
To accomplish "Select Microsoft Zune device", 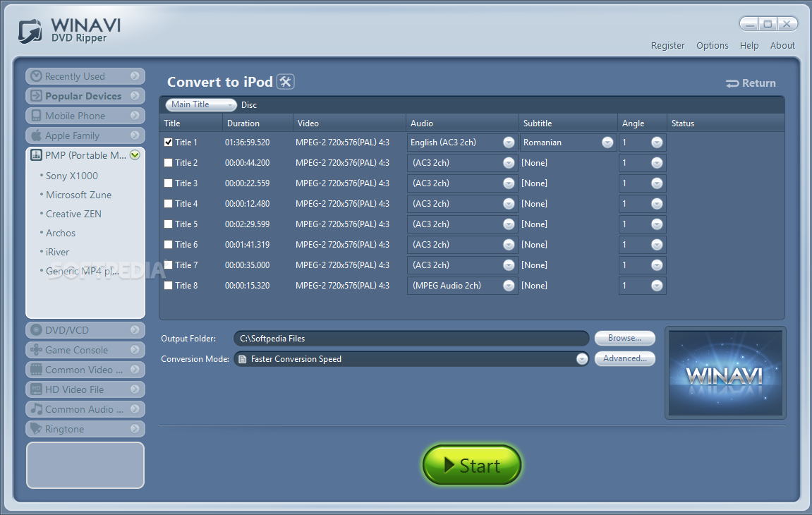I will [78, 195].
